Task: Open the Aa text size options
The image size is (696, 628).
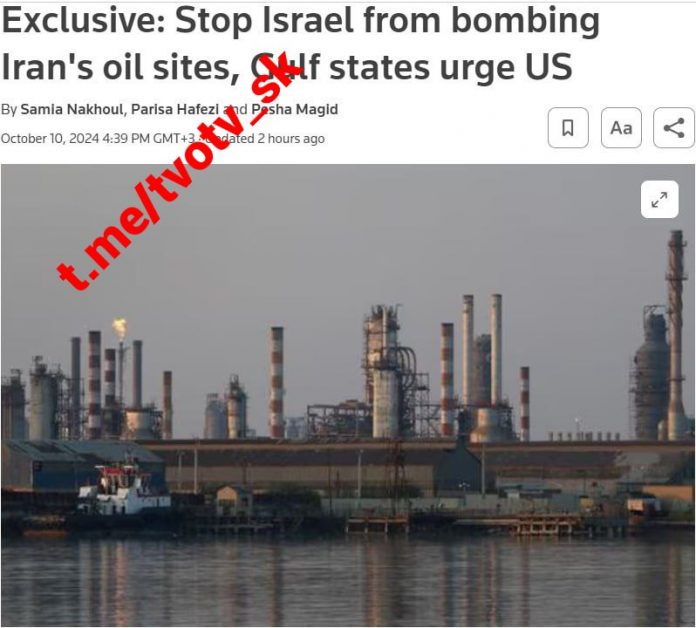Action: pos(621,128)
